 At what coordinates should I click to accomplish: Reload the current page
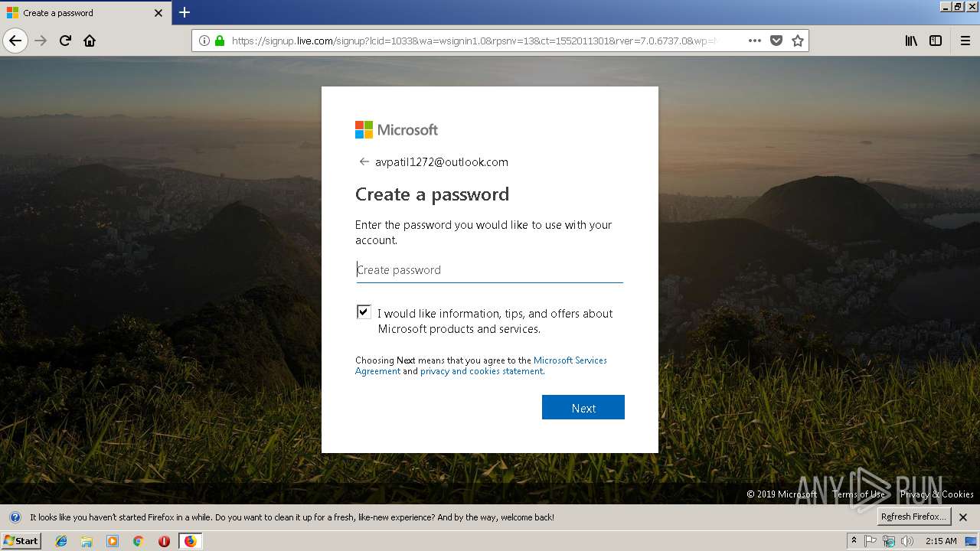[x=65, y=41]
